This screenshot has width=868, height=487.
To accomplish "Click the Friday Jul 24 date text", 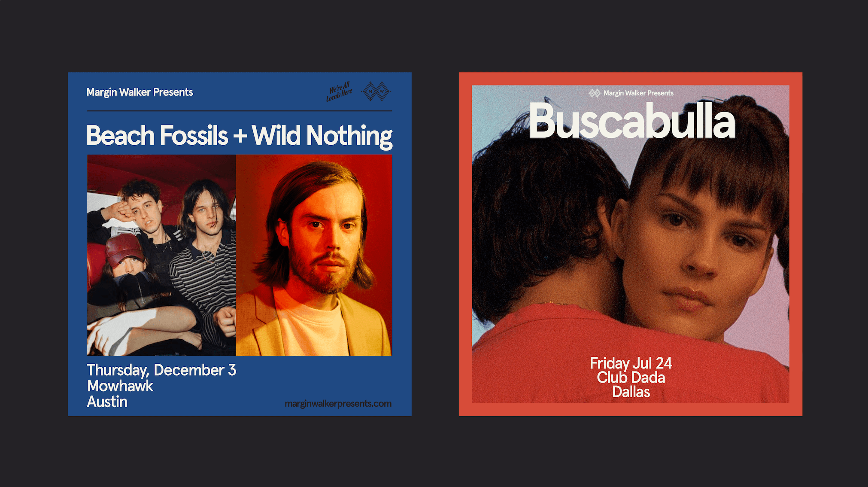I will click(x=631, y=363).
